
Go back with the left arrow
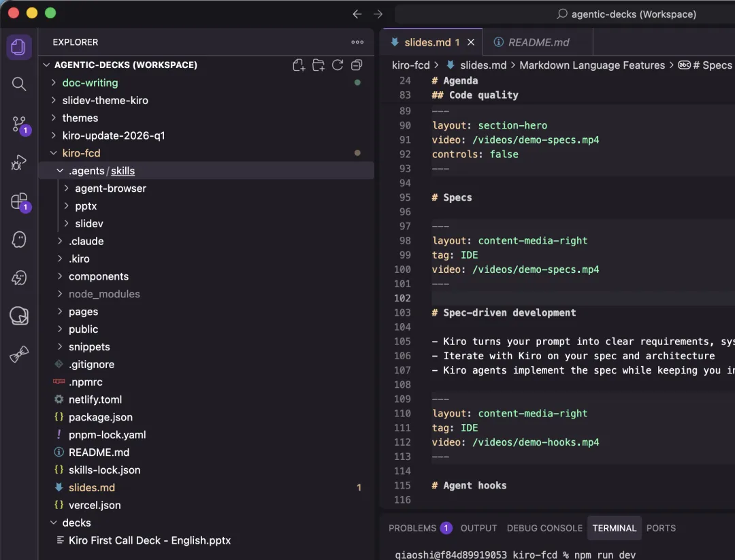(357, 14)
